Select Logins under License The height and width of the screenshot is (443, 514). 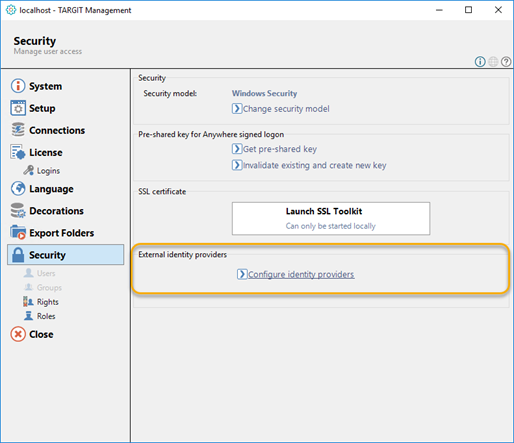tap(42, 171)
